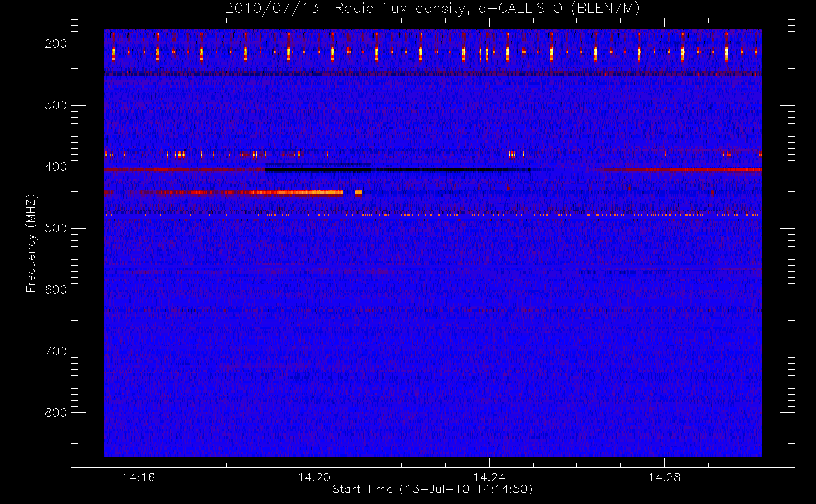Click the 14:24 time tick label
The height and width of the screenshot is (504, 816).
[x=489, y=477]
